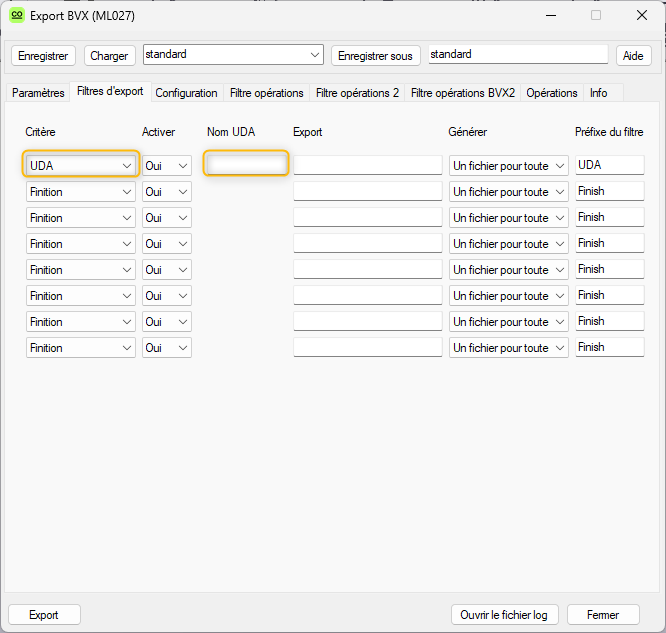Click the Charger button
666x633 pixels.
(x=109, y=56)
